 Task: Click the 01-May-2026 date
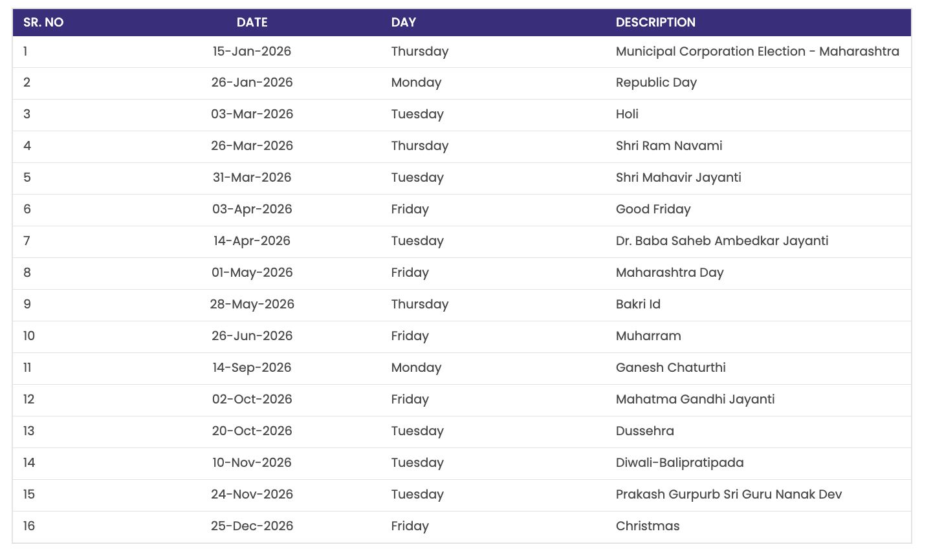click(x=252, y=272)
